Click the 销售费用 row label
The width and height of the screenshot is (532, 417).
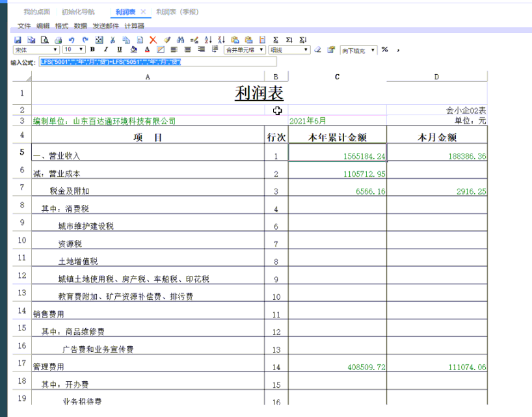pyautogui.click(x=49, y=314)
